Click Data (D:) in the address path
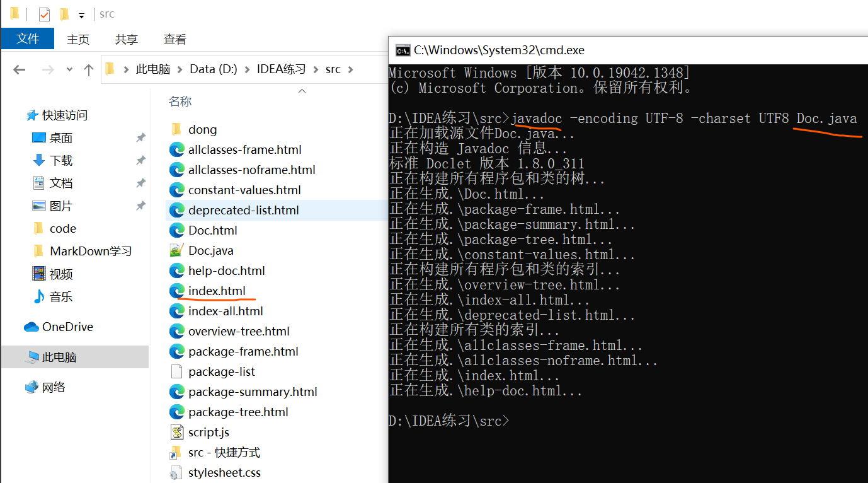Viewport: 868px width, 483px height. point(214,69)
